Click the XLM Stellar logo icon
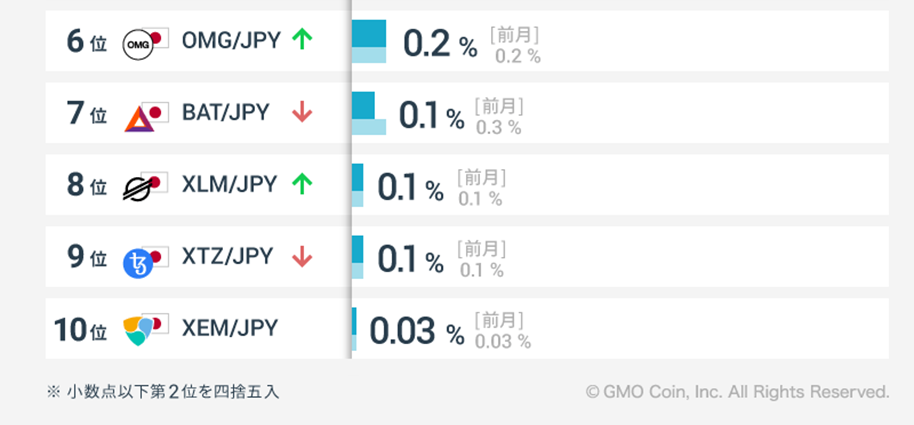The height and width of the screenshot is (425, 914). [x=138, y=188]
